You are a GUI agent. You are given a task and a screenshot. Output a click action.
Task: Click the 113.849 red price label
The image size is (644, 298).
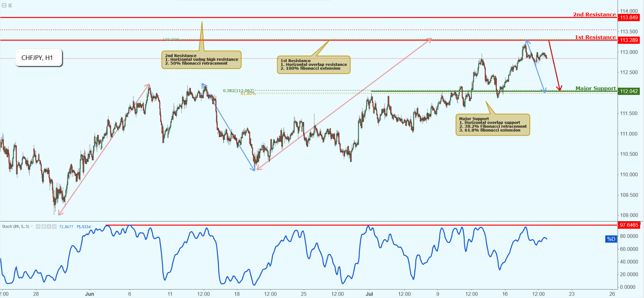coord(629,17)
